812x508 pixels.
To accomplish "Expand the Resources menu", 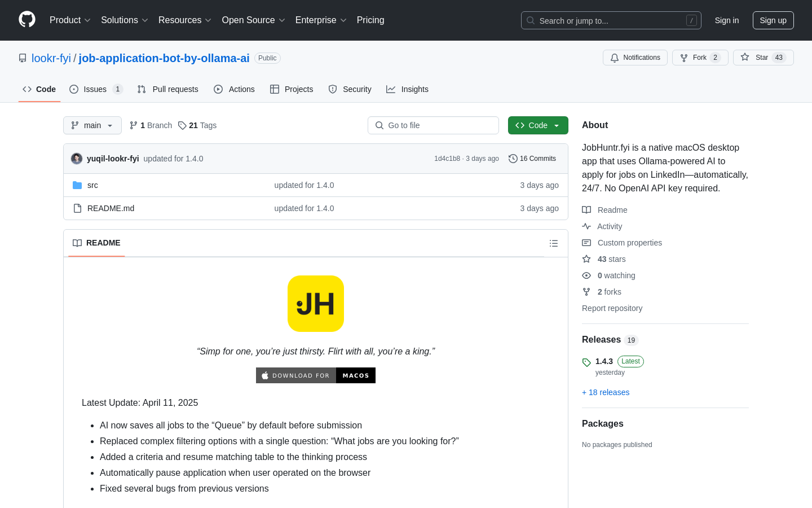I will pos(184,20).
